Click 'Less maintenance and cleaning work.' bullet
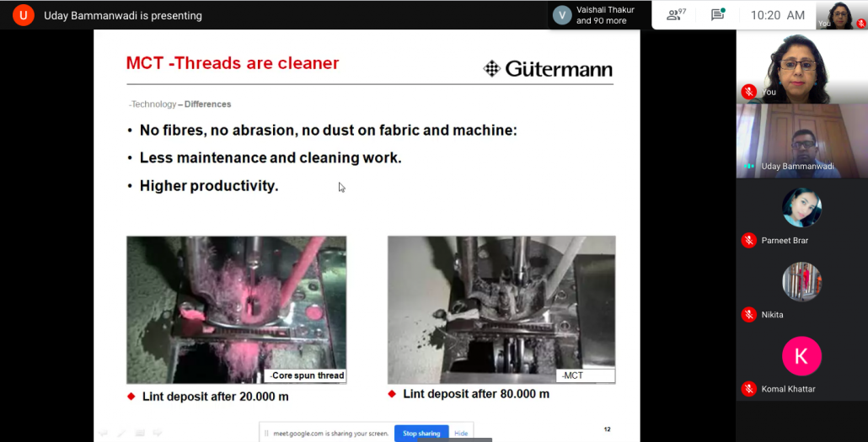 pyautogui.click(x=271, y=157)
